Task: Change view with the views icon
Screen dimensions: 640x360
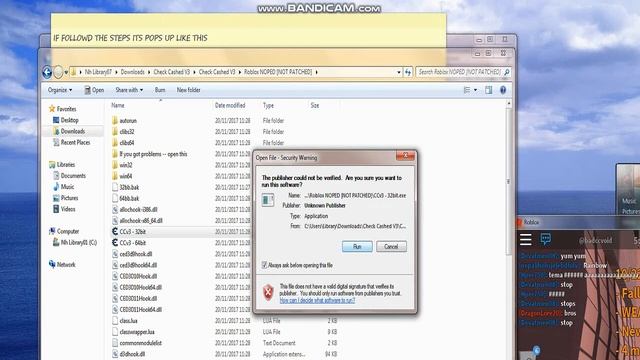Action: tap(467, 90)
